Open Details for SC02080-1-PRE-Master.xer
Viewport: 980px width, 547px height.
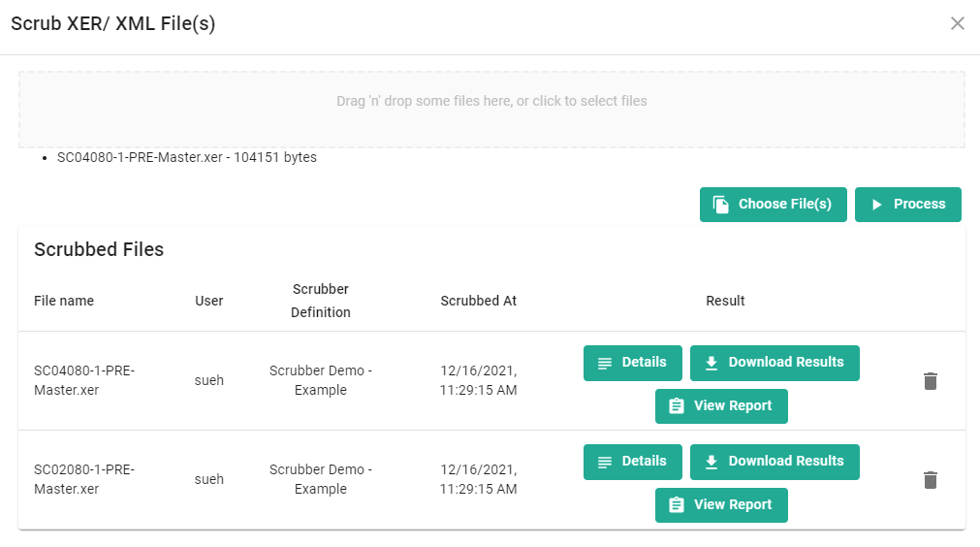632,462
